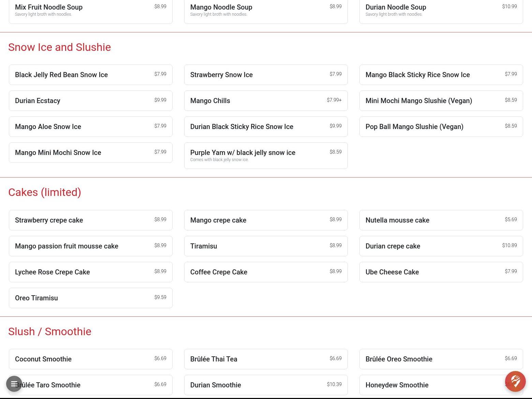Screen dimensions: 532x399
Task: Open Mini Mochi Mango Slushie (Vegan)
Action: pyautogui.click(x=441, y=101)
